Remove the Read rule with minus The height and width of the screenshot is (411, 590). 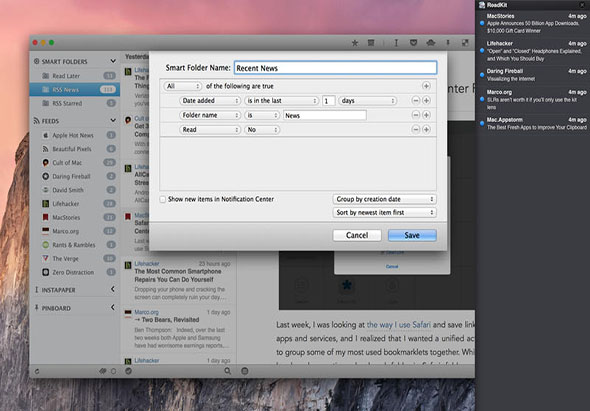tap(415, 130)
